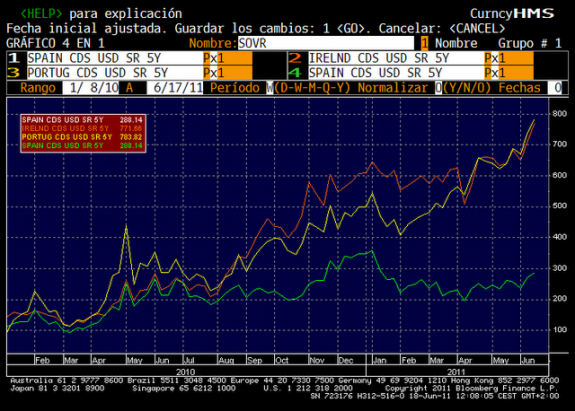Image resolution: width=575 pixels, height=411 pixels.
Task: Click the orange box left of Nombre Grupo
Action: 424,43
